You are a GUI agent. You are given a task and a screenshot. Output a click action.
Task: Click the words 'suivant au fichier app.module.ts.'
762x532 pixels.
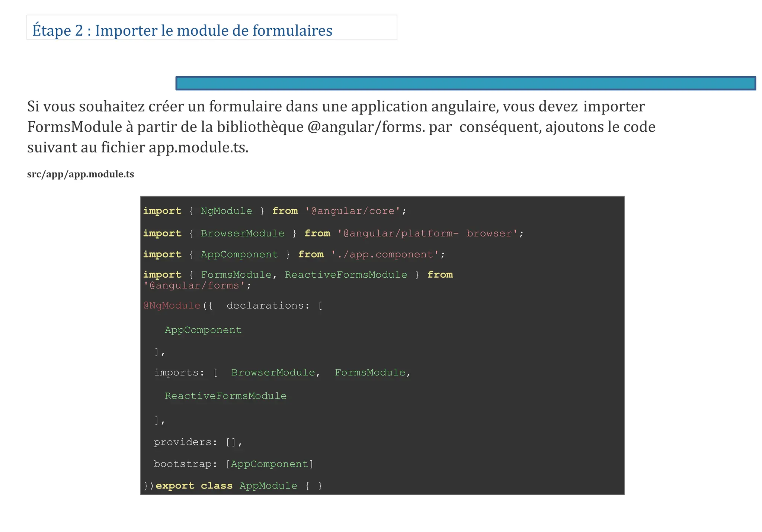(138, 148)
